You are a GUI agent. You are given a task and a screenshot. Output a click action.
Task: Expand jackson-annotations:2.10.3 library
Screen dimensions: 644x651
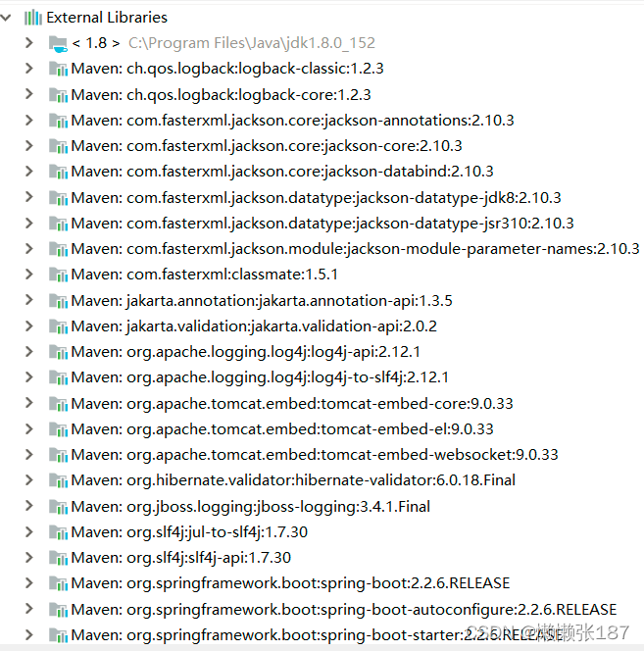29,120
